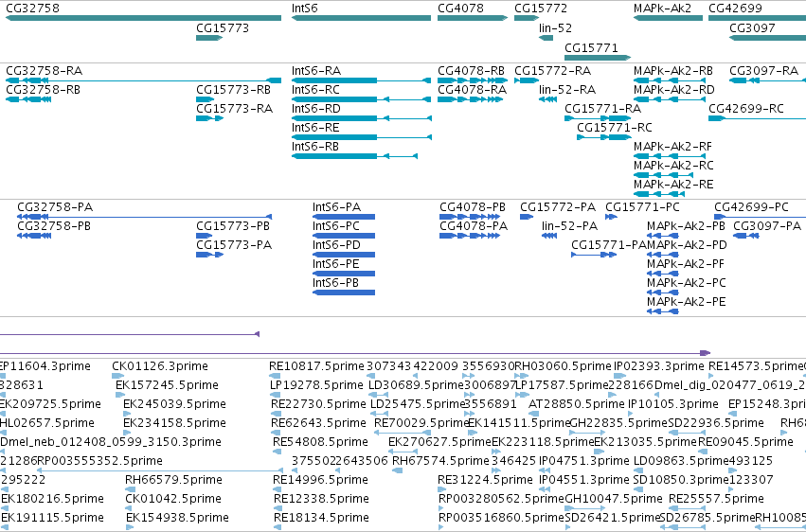
Task: Select EST RH66579.5prime
Action: tap(173, 480)
